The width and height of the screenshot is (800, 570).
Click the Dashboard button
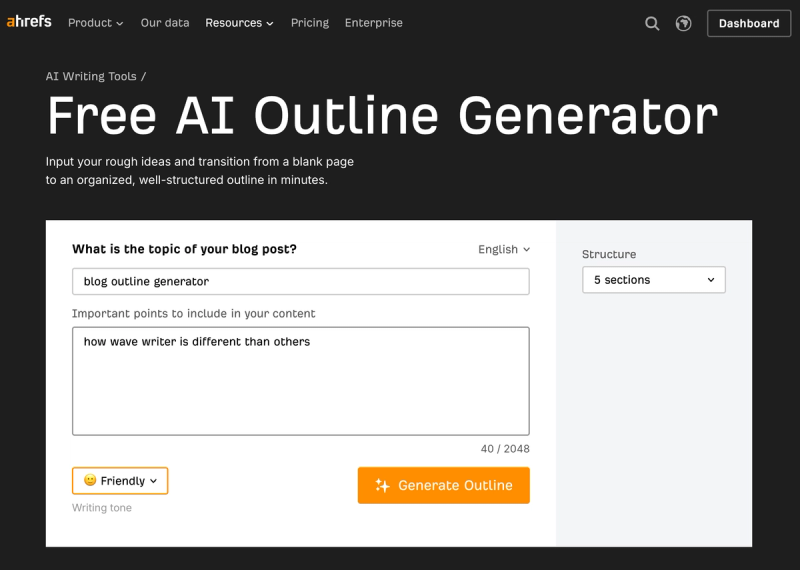pos(748,23)
